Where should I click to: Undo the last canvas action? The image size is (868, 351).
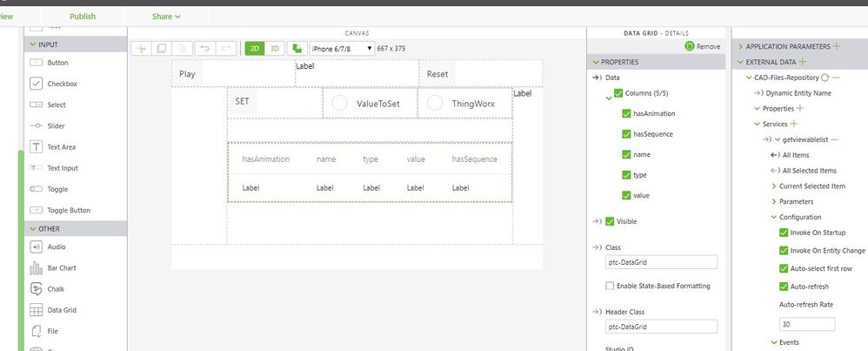click(204, 48)
